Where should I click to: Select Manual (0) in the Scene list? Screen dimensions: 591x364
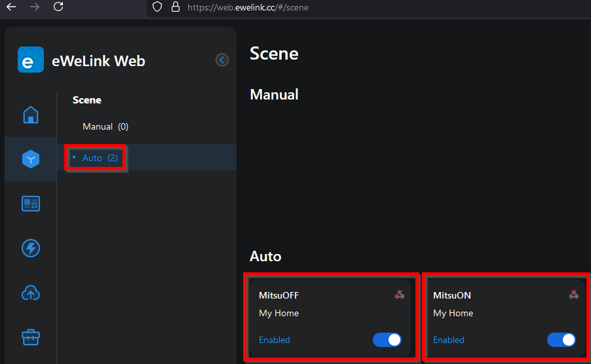point(105,126)
